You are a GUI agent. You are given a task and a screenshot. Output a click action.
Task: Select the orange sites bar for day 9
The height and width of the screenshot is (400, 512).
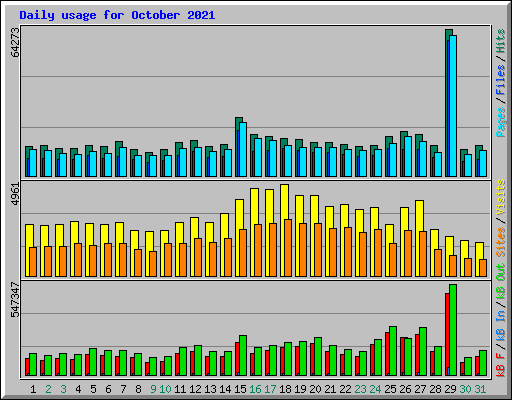click(x=153, y=264)
